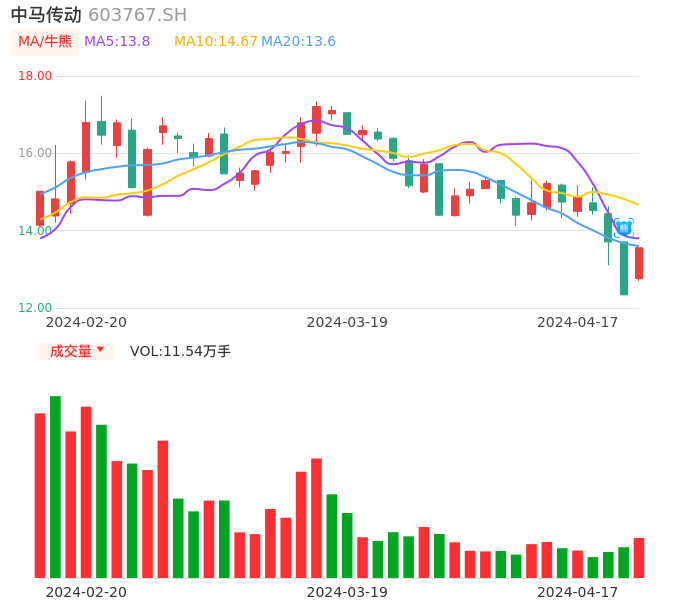Click the stock code 603767.SH
This screenshot has width=686, height=606.
[137, 15]
